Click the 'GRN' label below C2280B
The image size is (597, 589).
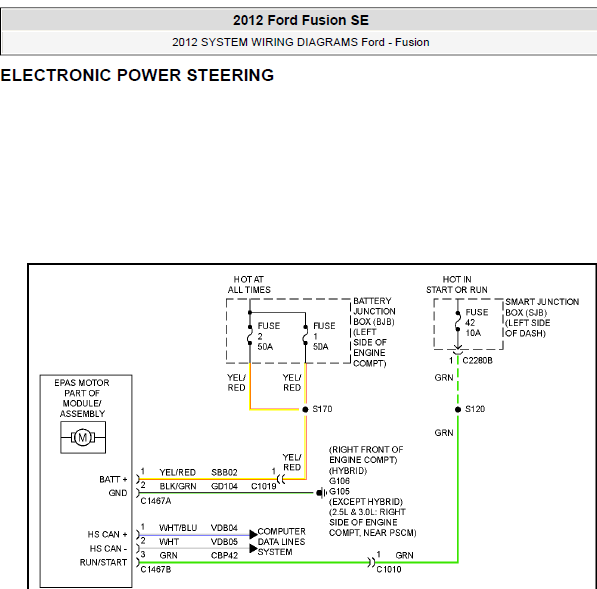click(444, 377)
